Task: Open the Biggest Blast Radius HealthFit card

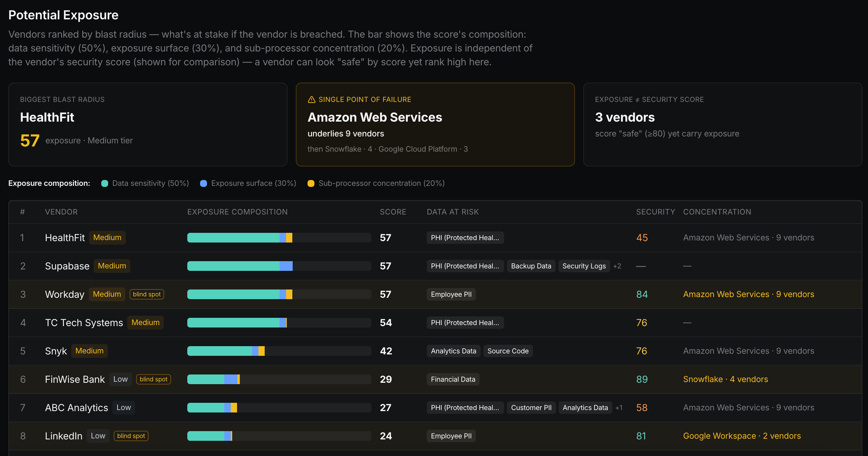Action: pyautogui.click(x=148, y=124)
